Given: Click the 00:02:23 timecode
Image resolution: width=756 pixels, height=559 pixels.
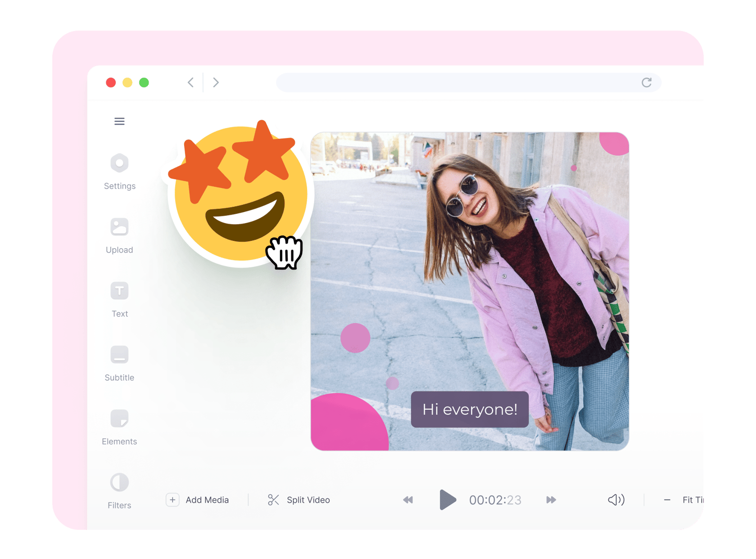Looking at the screenshot, I should tap(495, 500).
